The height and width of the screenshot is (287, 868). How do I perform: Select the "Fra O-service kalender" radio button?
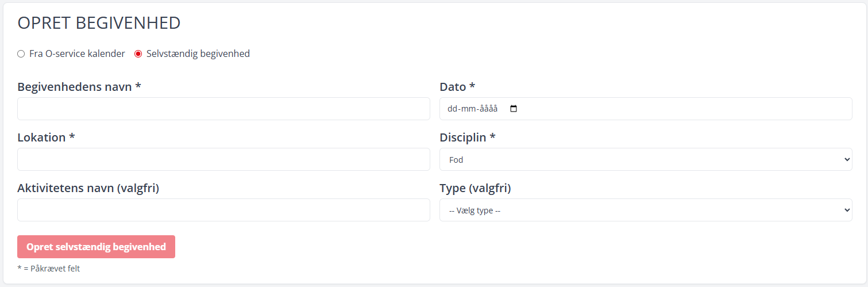(x=21, y=54)
